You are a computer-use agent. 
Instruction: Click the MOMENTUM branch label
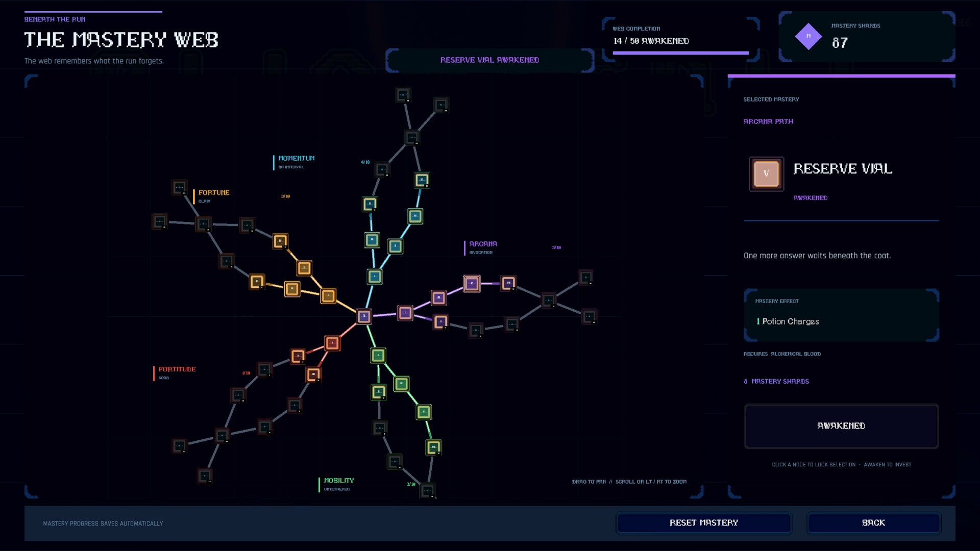coord(297,159)
